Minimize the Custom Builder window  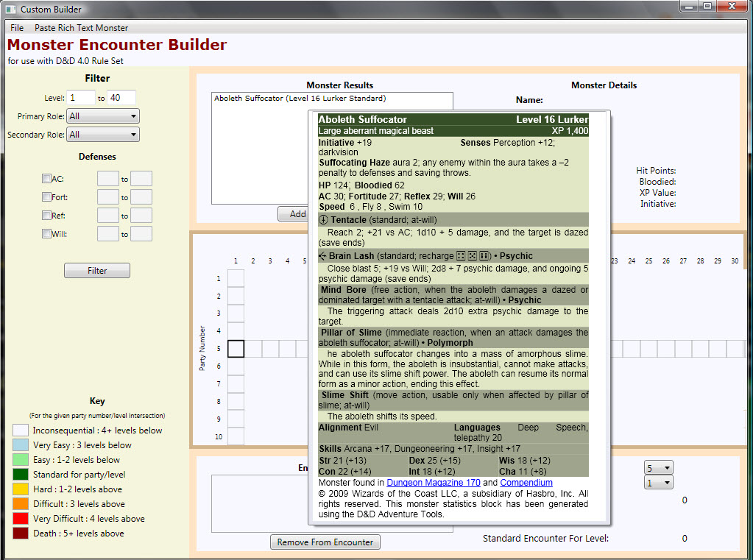pyautogui.click(x=690, y=6)
